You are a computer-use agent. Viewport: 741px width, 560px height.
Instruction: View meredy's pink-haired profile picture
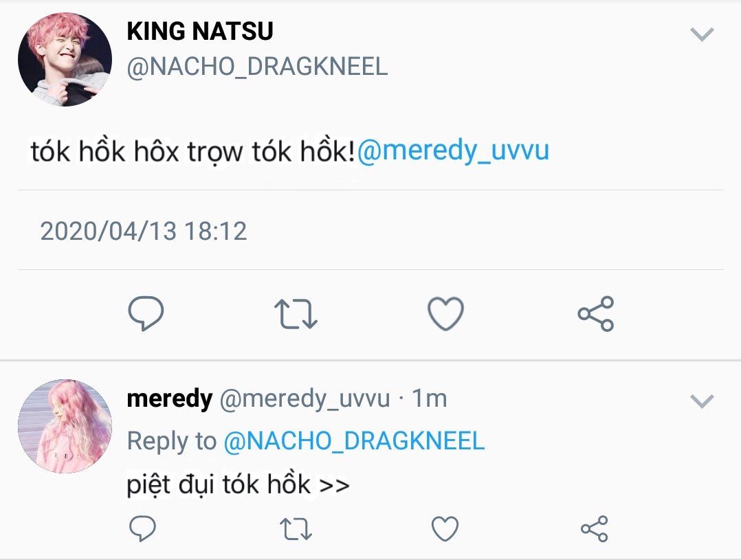pos(65,426)
